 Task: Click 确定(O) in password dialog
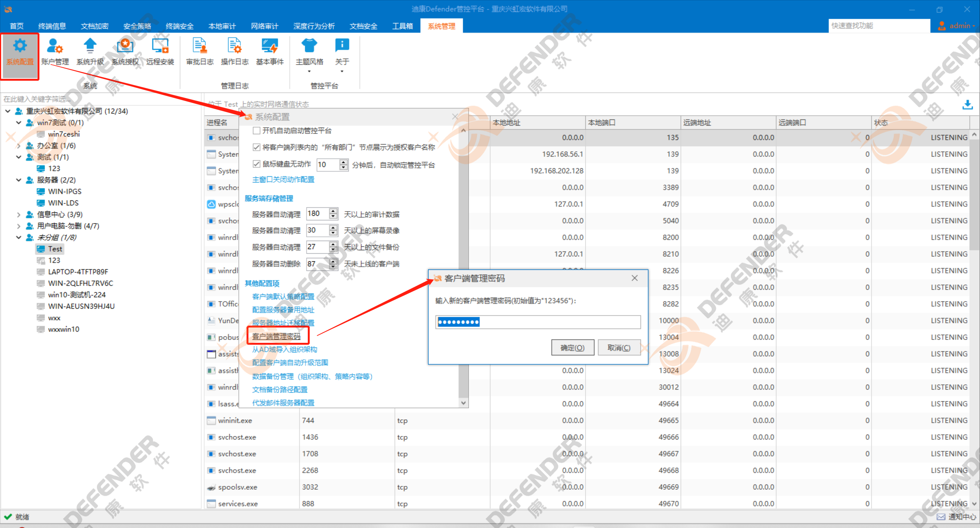(573, 347)
